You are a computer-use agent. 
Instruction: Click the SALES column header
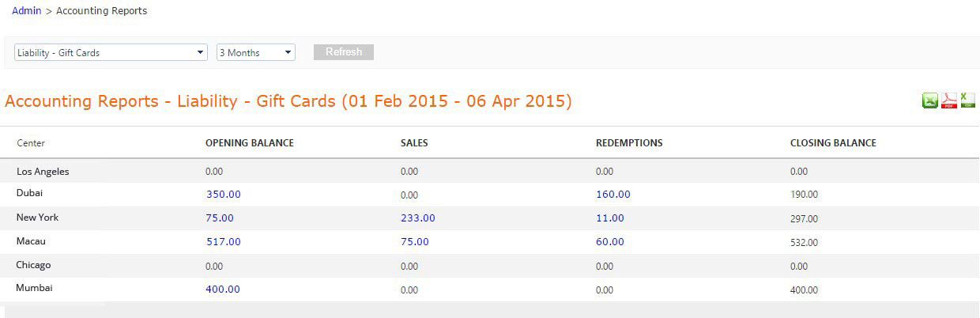[414, 143]
